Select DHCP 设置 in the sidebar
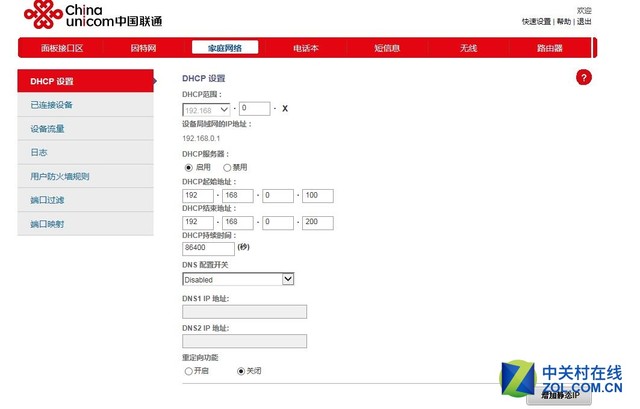Screen dimensions: 640x409 85,81
